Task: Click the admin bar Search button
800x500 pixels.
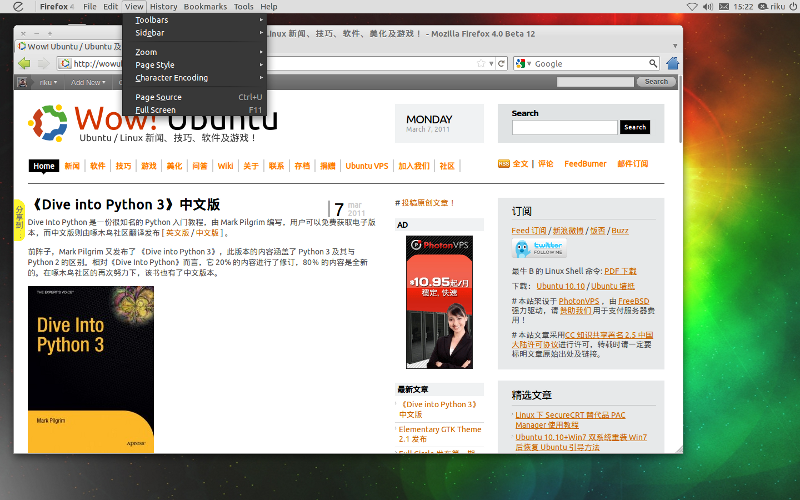Action: click(x=656, y=82)
